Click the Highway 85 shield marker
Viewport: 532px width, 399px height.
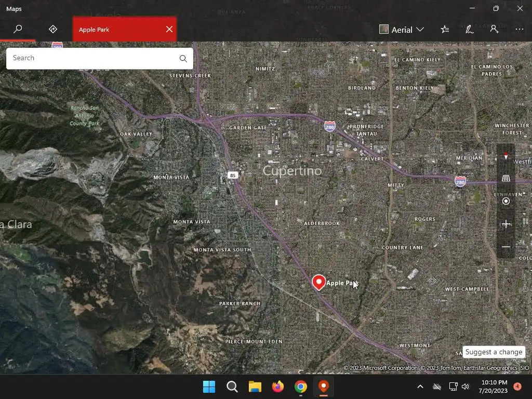[233, 176]
